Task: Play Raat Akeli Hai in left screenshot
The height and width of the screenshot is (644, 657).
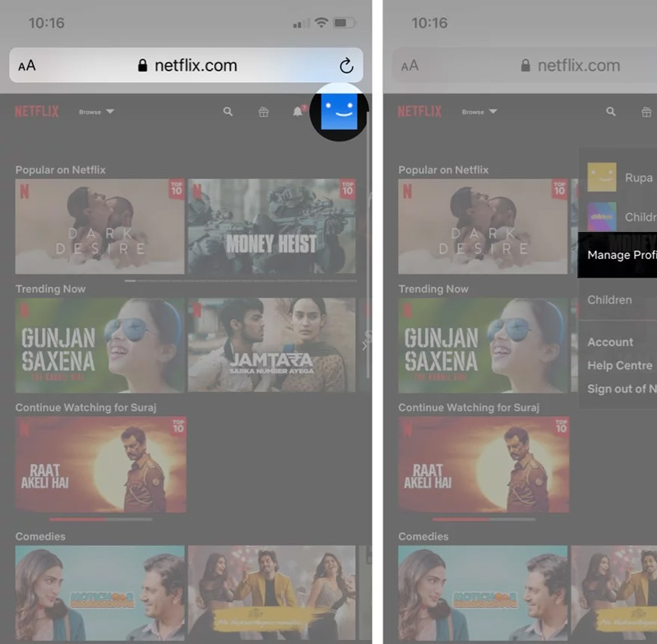Action: tap(100, 464)
